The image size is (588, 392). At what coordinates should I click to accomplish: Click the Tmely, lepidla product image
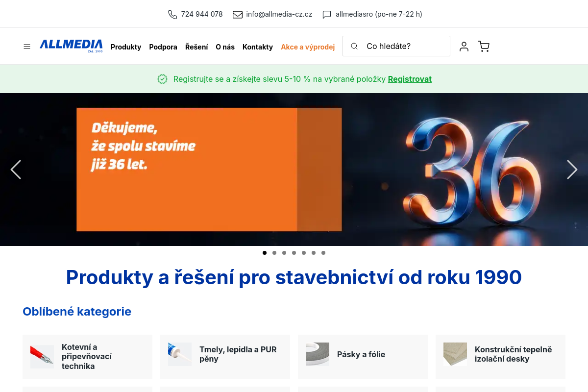coord(180,354)
